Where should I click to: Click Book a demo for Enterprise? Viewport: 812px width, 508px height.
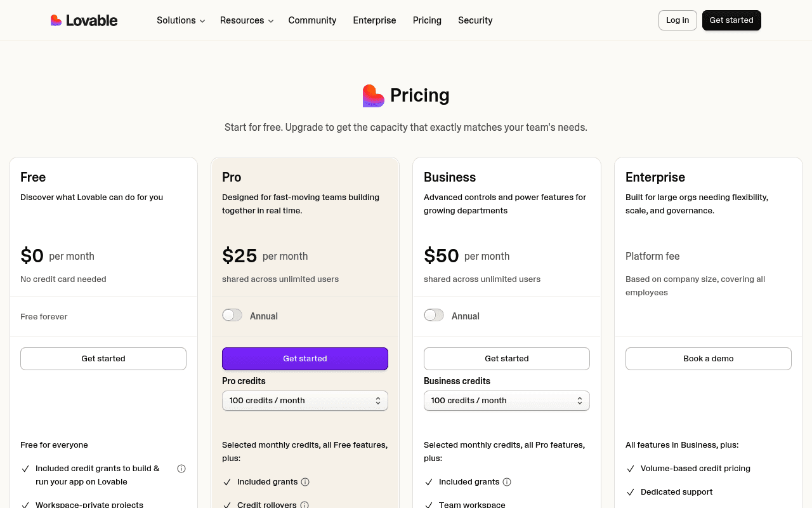click(709, 359)
